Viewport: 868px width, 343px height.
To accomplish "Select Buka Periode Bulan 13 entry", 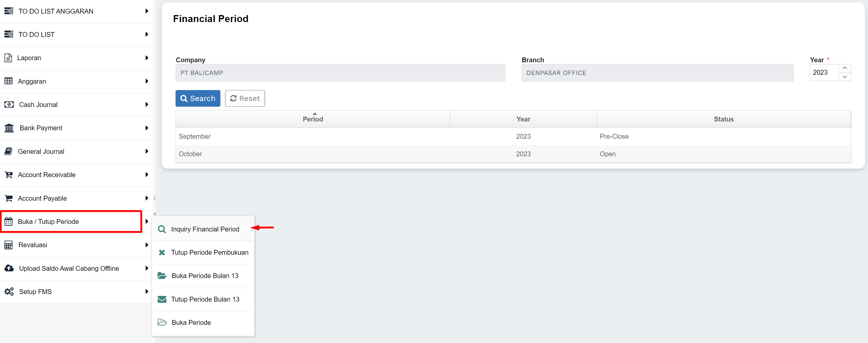I will pyautogui.click(x=205, y=276).
